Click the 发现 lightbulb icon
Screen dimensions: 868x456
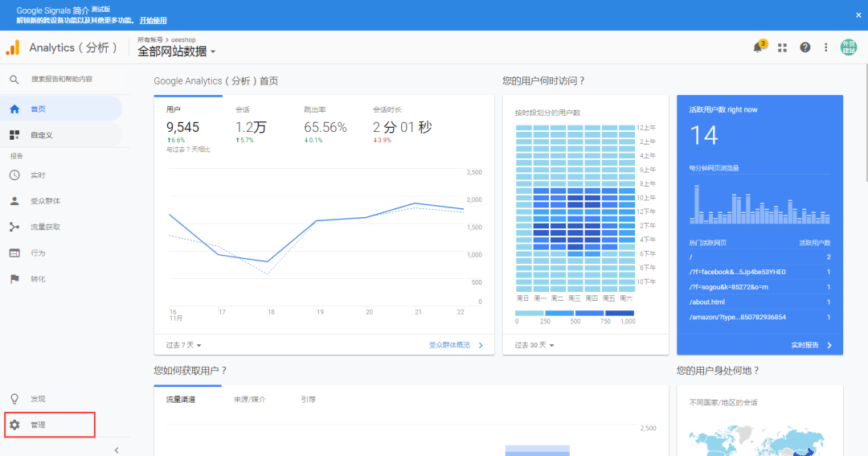pos(14,399)
